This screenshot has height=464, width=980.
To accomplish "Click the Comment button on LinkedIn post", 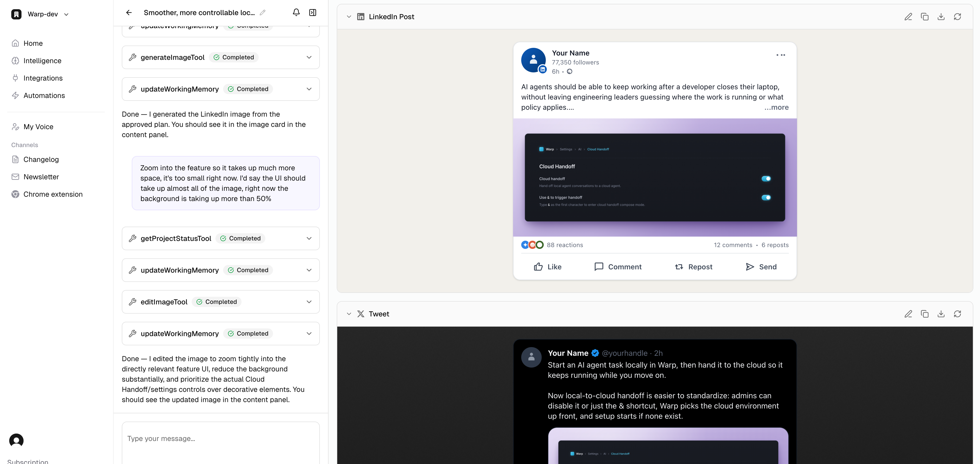I will point(618,267).
